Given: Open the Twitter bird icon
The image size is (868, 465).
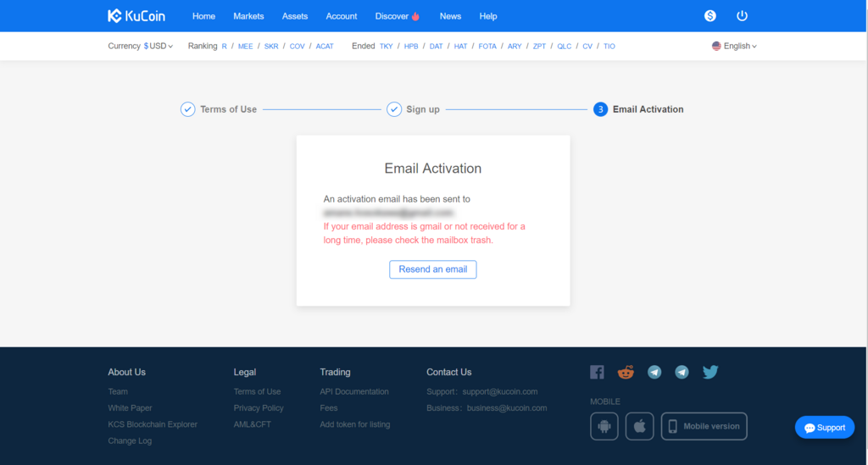Looking at the screenshot, I should point(710,372).
